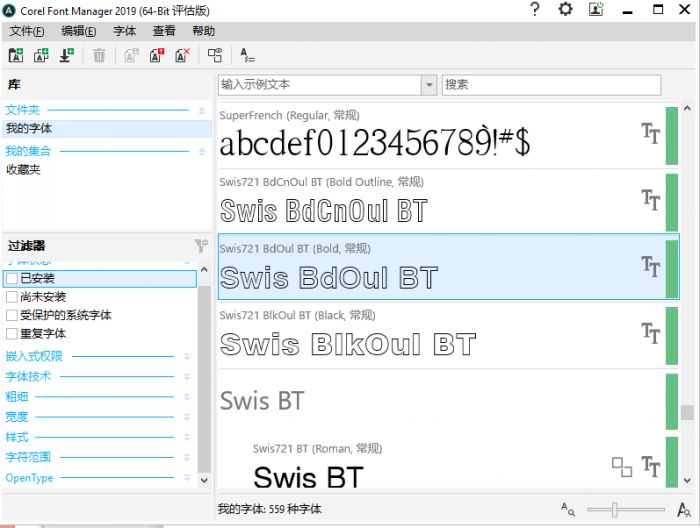Expand the 字体技术 filter group
Image resolution: width=700 pixels, height=528 pixels.
click(187, 377)
